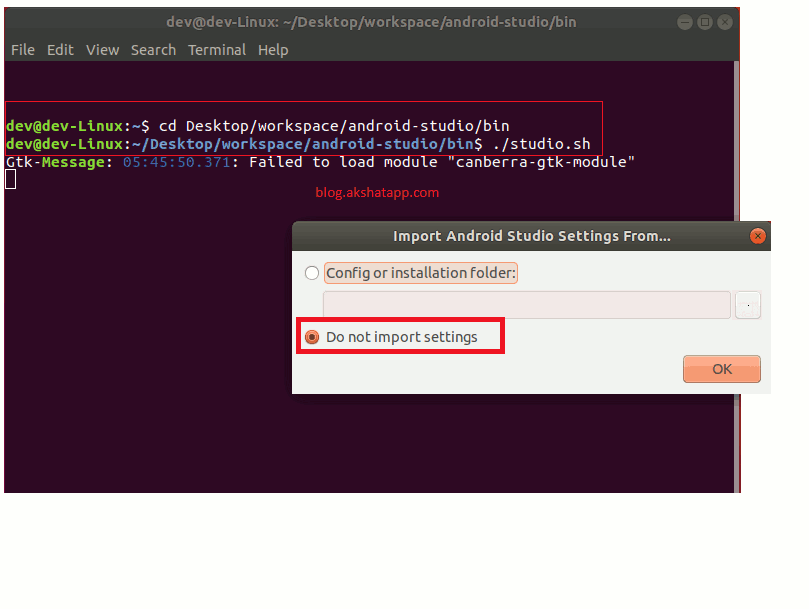809x609 pixels.
Task: Open the Help menu
Action: click(272, 49)
